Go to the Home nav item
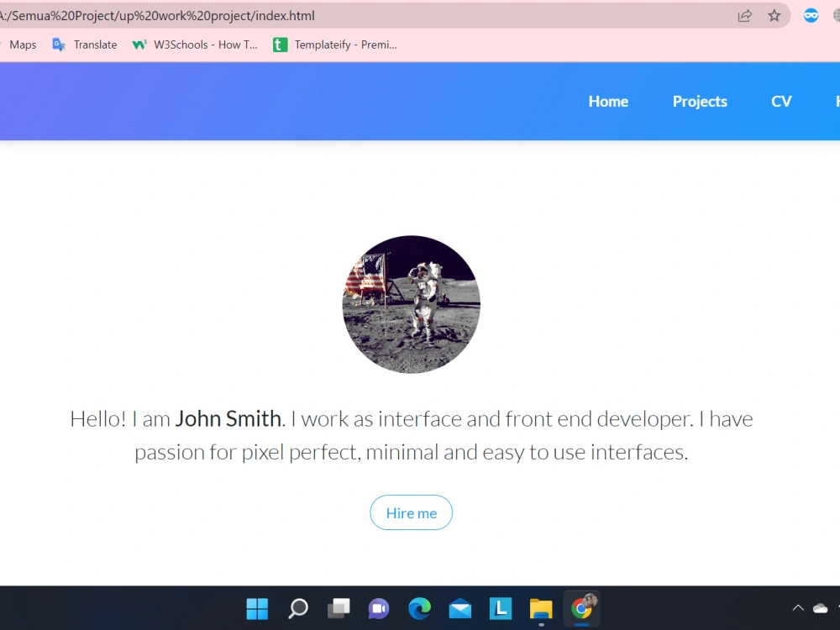 coord(608,102)
